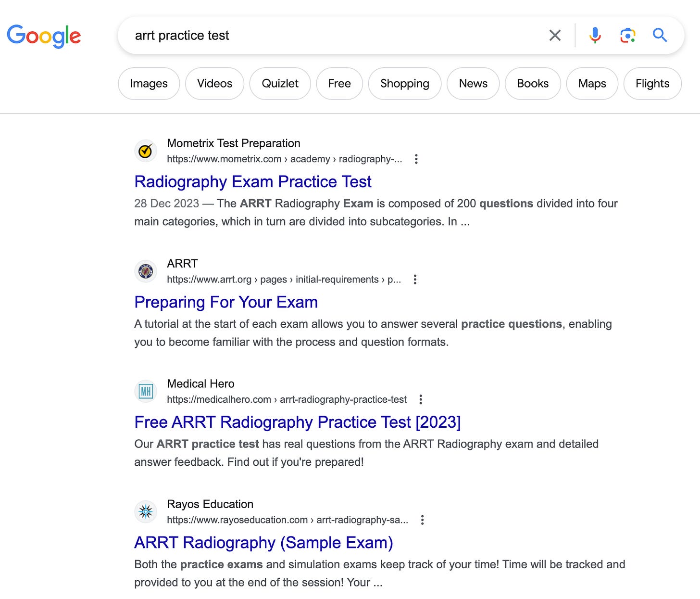The image size is (700, 599).
Task: Click the '28 Dec 2023' result date
Action: pos(166,204)
